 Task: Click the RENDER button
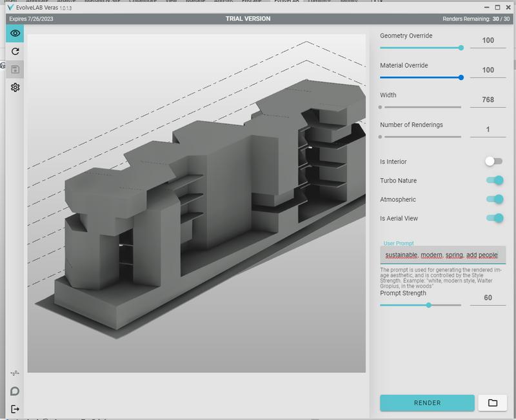point(427,403)
